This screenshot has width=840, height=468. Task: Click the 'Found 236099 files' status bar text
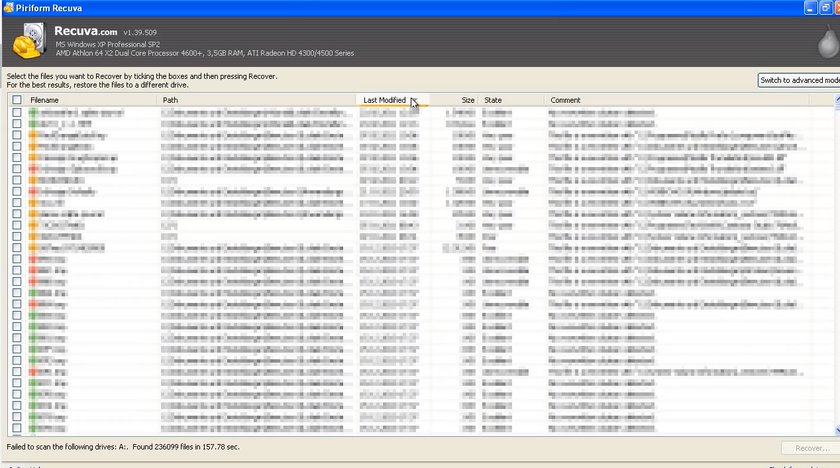(185, 447)
